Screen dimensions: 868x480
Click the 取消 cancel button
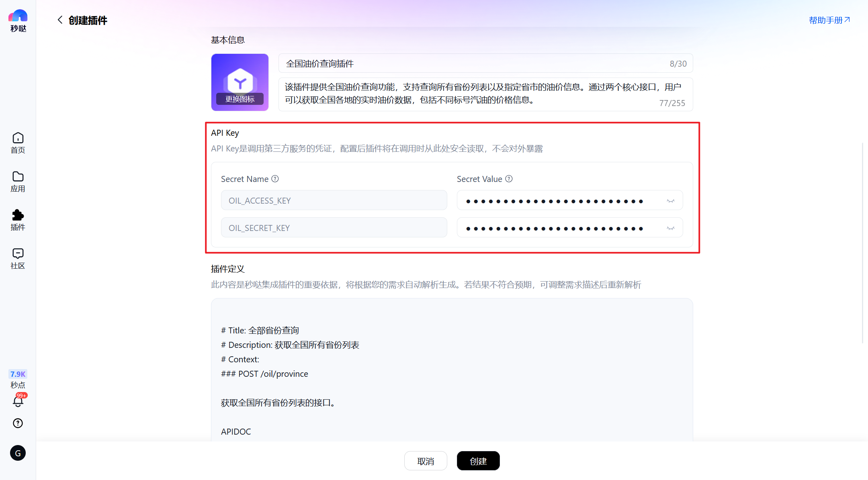(426, 461)
